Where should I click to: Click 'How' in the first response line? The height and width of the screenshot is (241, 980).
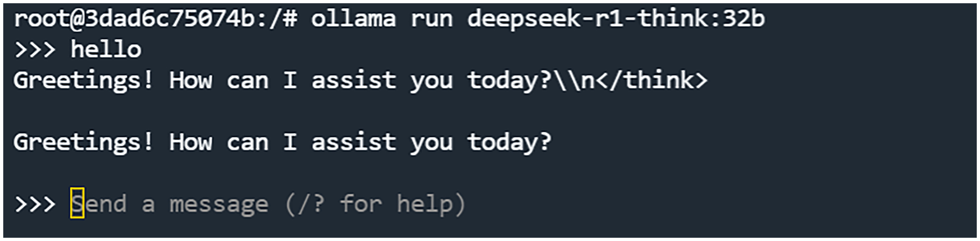190,80
